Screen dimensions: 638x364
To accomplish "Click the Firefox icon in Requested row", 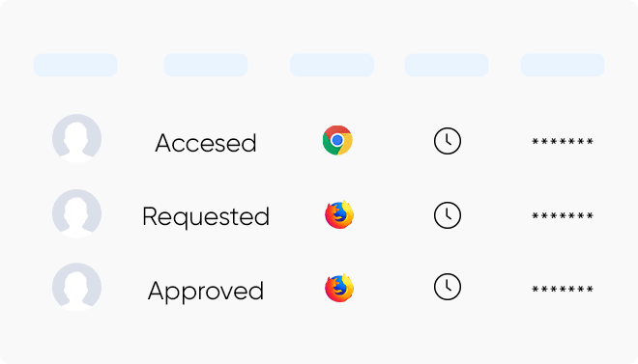I will click(339, 214).
